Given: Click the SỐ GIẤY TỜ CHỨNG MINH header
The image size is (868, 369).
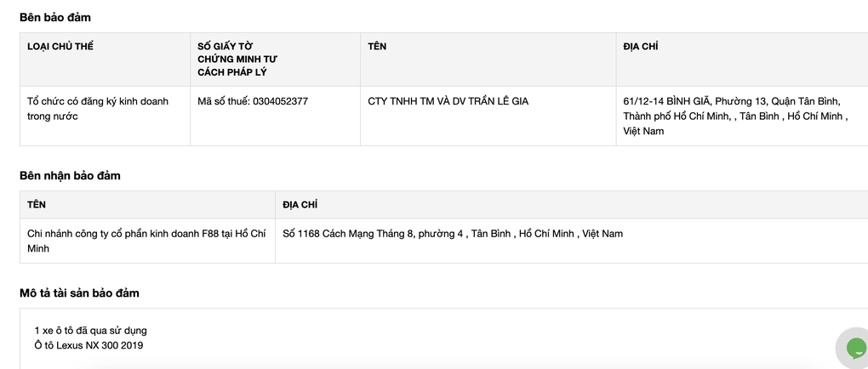Looking at the screenshot, I should [237, 60].
